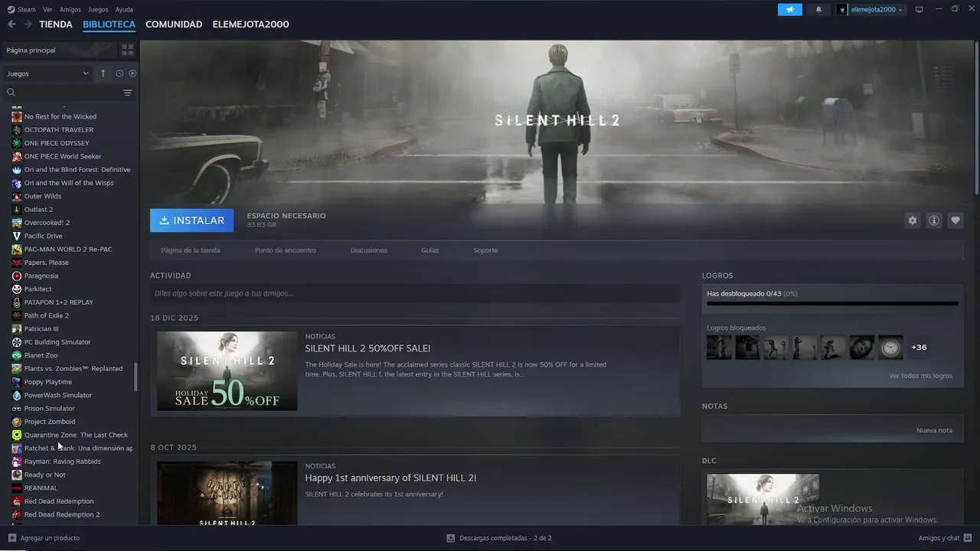Open the announcements megaphone button
The width and height of the screenshot is (980, 551).
coord(789,9)
